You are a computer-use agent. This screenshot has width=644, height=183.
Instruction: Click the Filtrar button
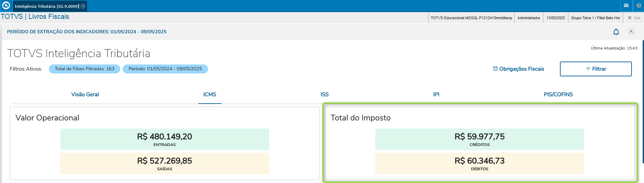click(x=596, y=69)
